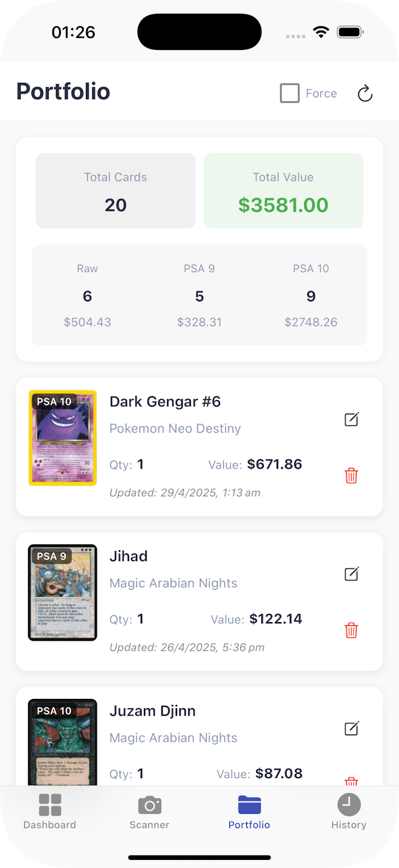Open the edit panel for Juzam Djinn
Viewport: 399px width, 868px height.
pyautogui.click(x=351, y=728)
